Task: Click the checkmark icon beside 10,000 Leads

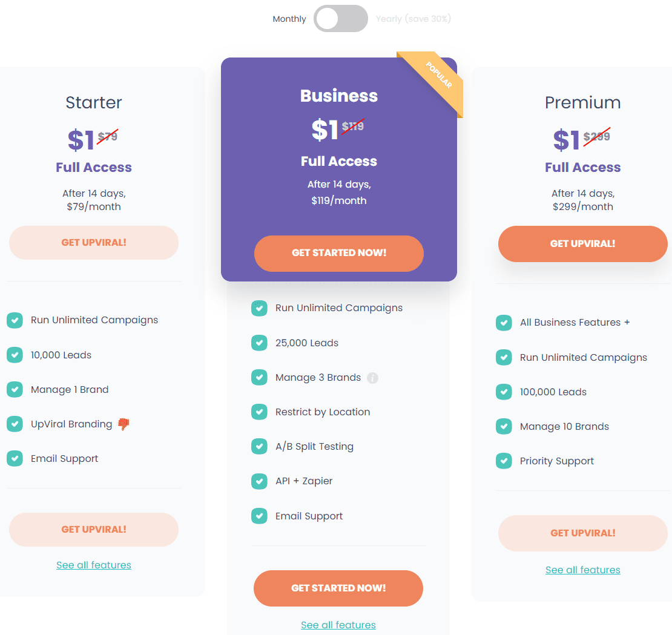Action: [15, 355]
